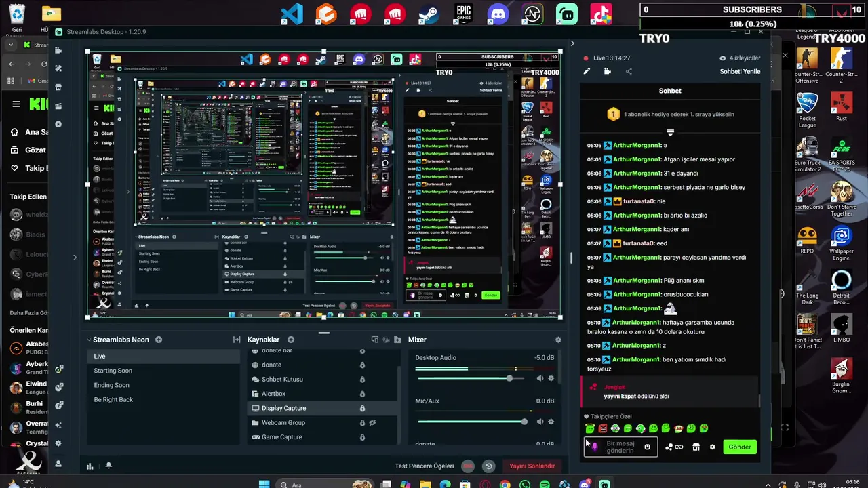Screen dimensions: 868x488
Task: Open the emoji picker in chat input
Action: click(x=647, y=447)
